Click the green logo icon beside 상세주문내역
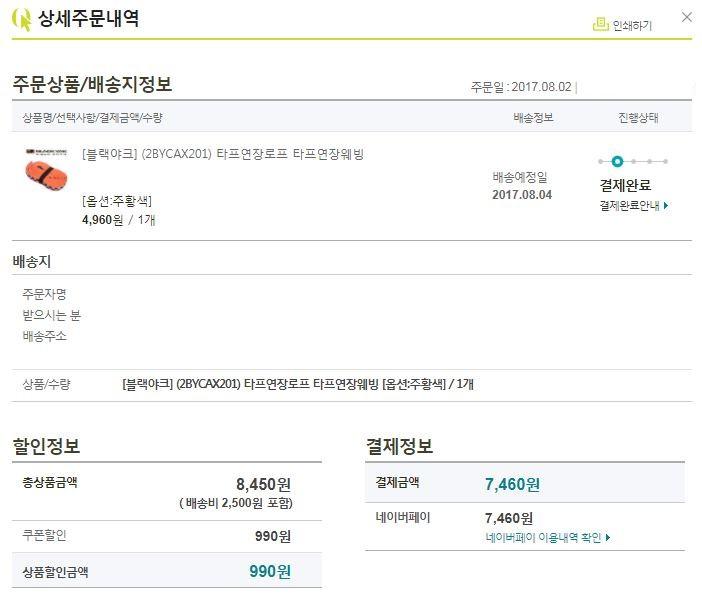Viewport: 702px width, 616px height. tap(21, 19)
